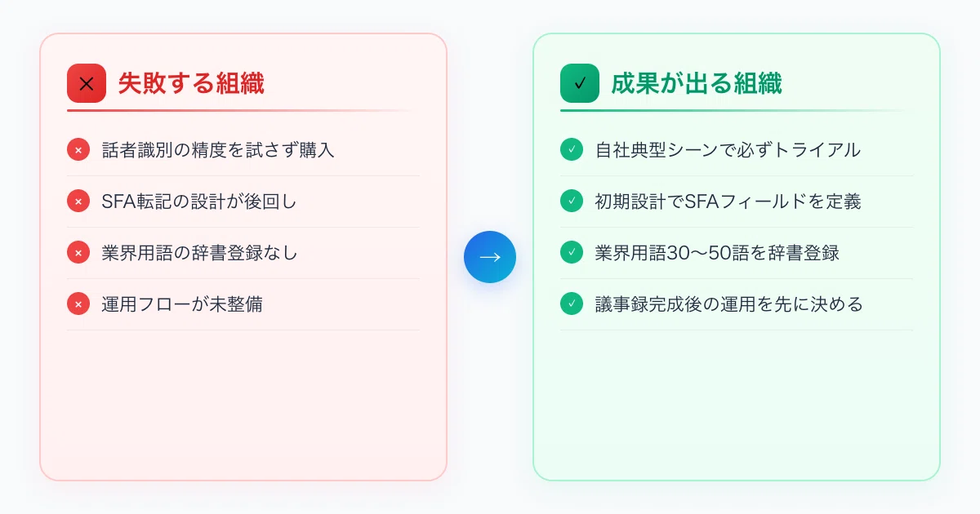Select the heading text 成果が出る組織
The width and height of the screenshot is (980, 514).
697,83
